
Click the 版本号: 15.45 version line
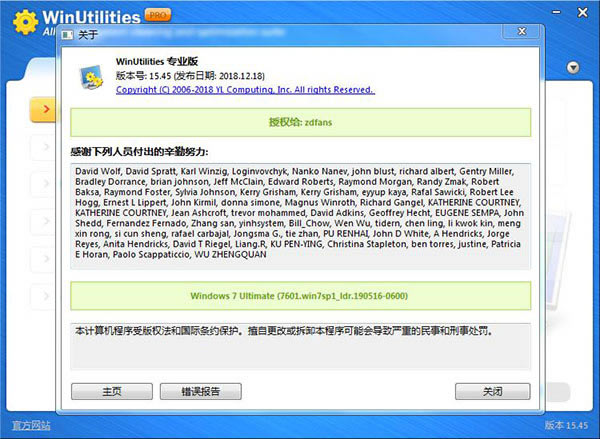click(190, 76)
